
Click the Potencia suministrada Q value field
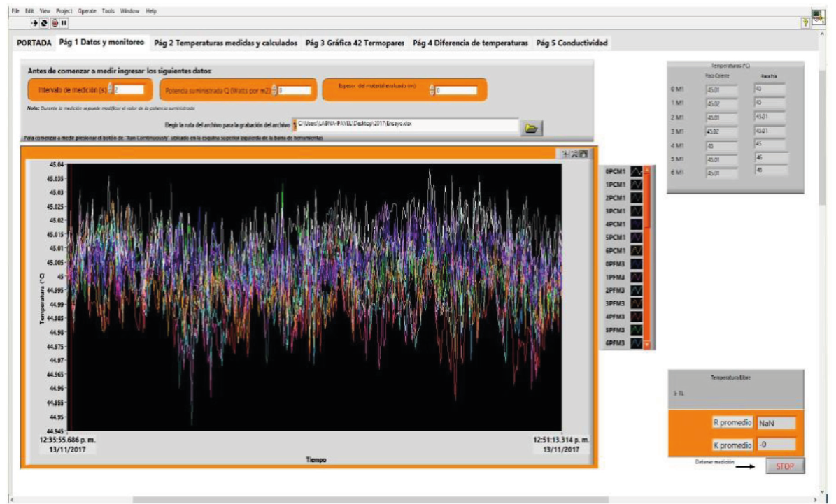295,90
